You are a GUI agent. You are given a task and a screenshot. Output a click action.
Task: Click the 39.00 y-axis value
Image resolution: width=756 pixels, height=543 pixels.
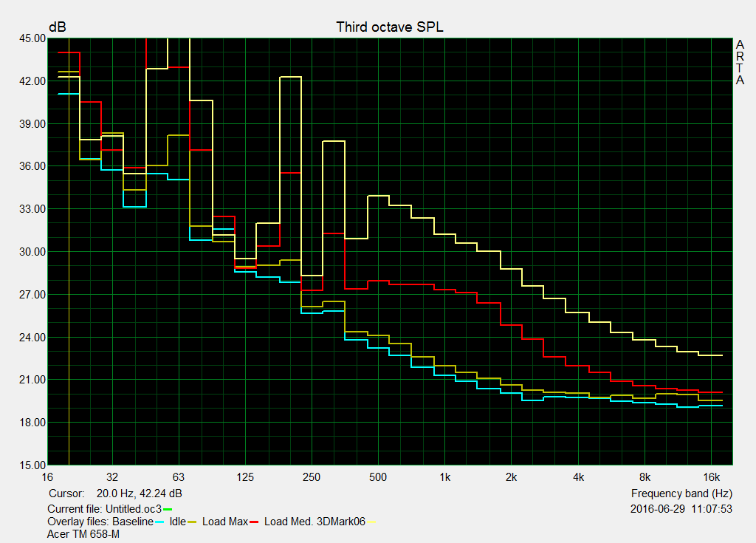[x=32, y=124]
